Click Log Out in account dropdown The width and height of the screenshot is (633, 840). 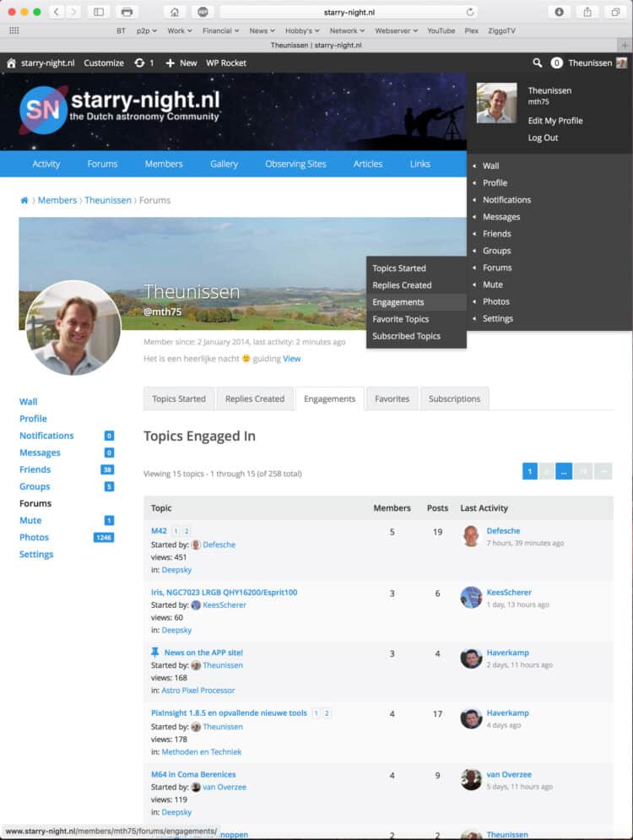click(x=543, y=138)
